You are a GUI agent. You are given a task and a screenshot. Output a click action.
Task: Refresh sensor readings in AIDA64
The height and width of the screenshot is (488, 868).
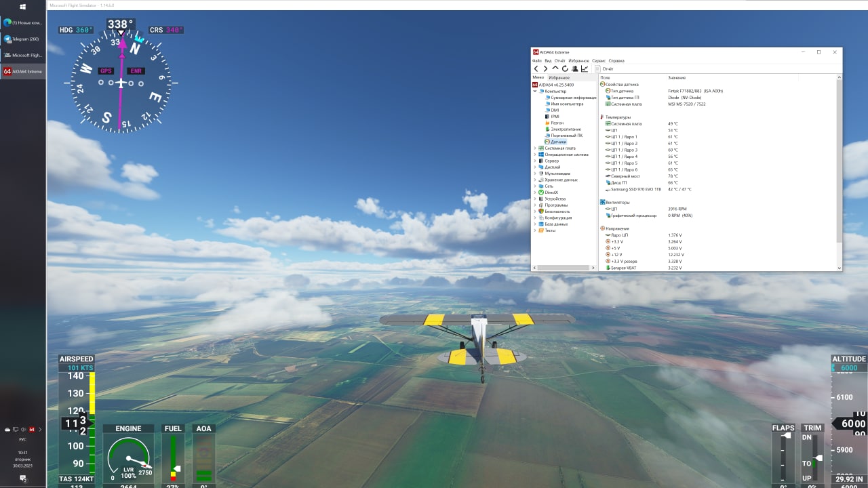point(565,68)
